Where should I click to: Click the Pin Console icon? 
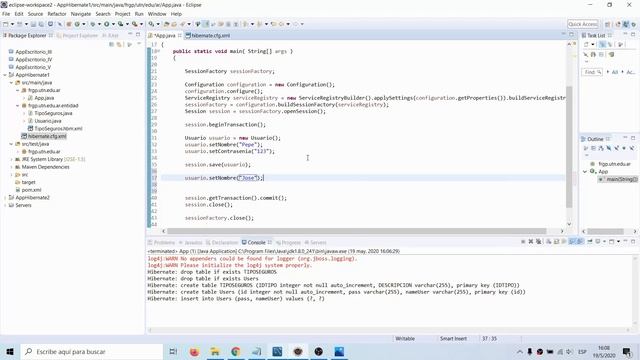pyautogui.click(x=590, y=242)
